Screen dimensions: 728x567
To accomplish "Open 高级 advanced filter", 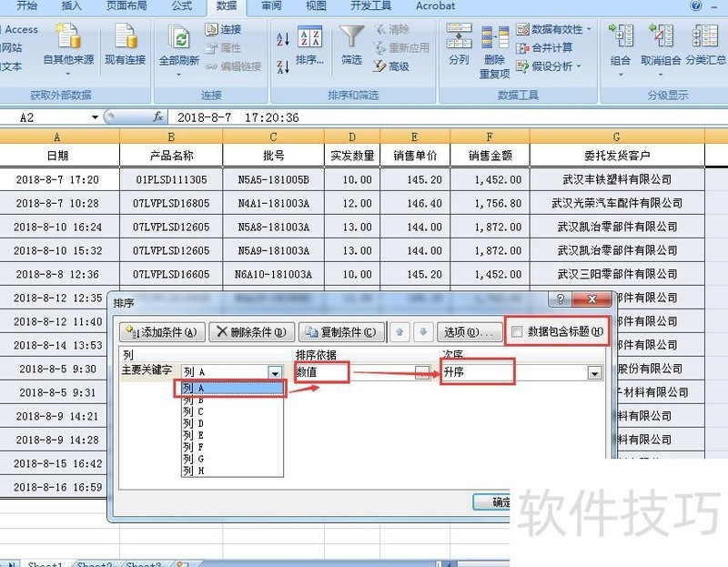I will click(x=391, y=66).
